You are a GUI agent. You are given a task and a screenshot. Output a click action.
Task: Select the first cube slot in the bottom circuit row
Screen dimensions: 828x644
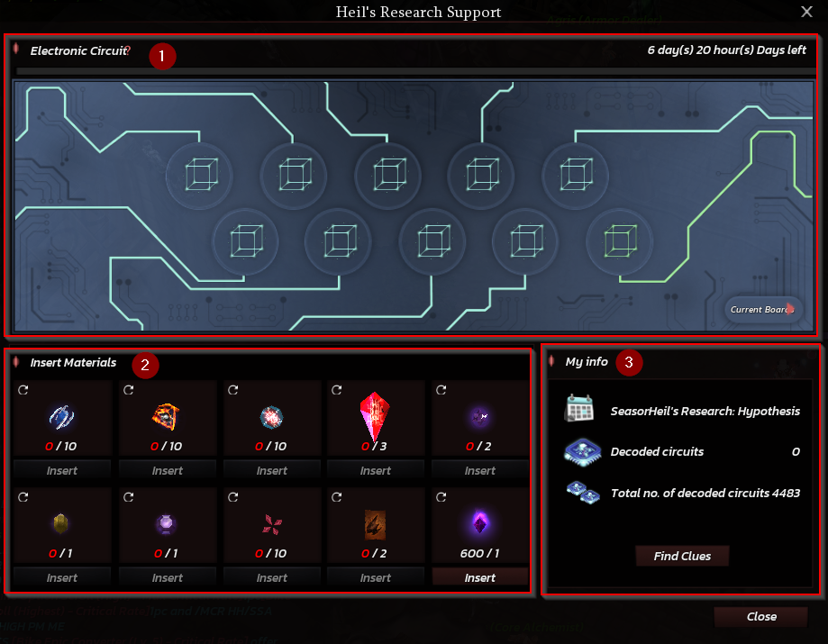click(246, 241)
